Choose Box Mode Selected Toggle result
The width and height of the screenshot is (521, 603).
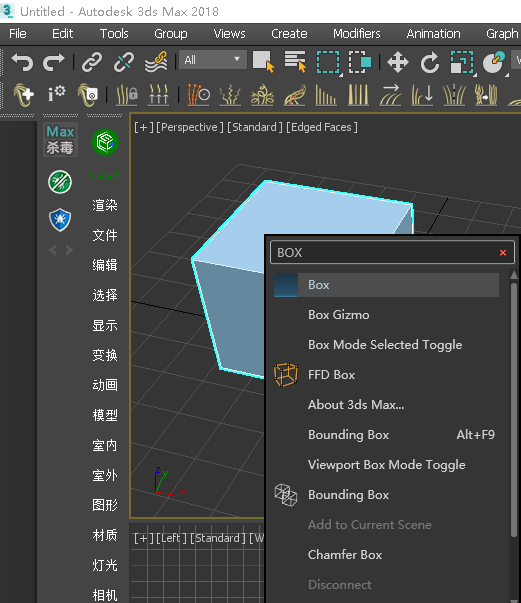pos(386,345)
